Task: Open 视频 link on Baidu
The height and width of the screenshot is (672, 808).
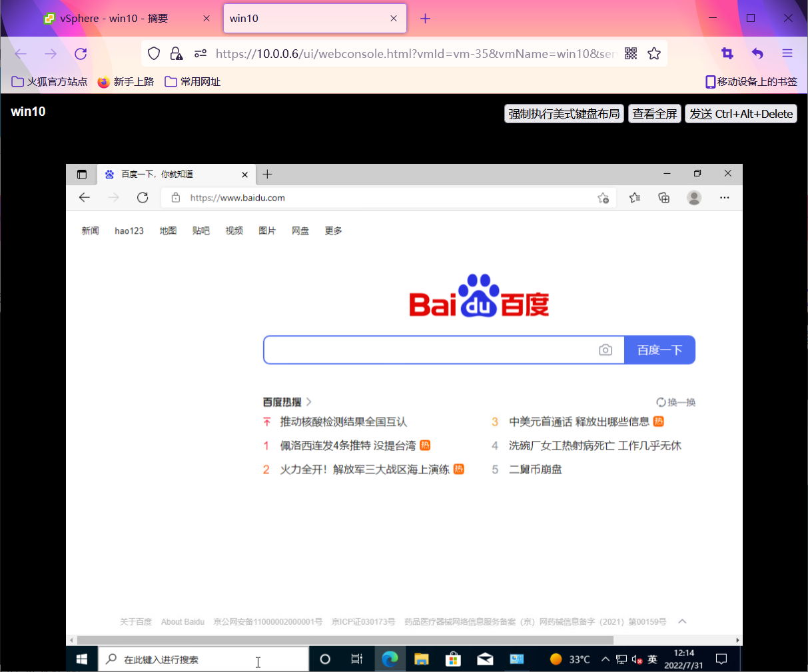Action: click(234, 231)
